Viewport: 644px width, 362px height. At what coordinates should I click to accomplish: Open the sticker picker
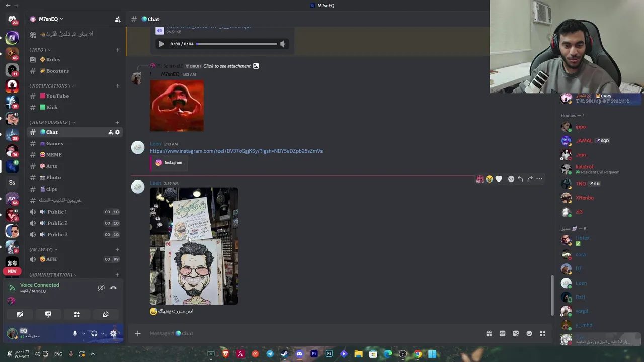[x=516, y=333]
